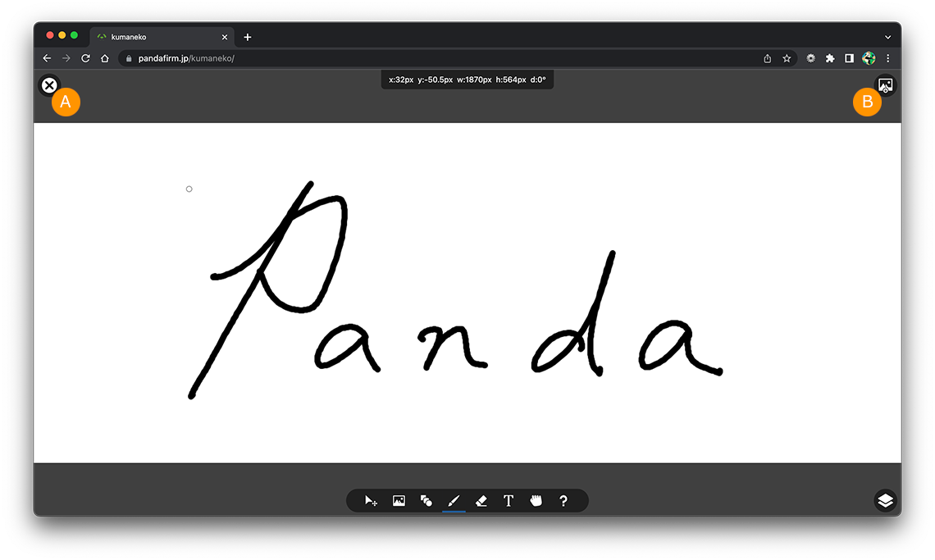Click the image export icon at top right
This screenshot has width=935, height=560.
885,84
